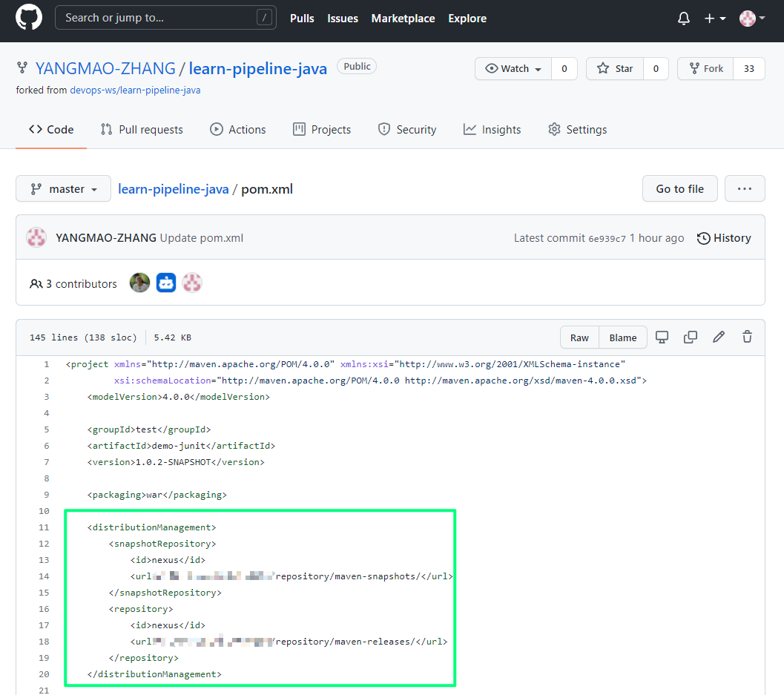784x695 pixels.
Task: Navigate to learn-pipeline-java in the breadcrumb
Action: (x=174, y=189)
